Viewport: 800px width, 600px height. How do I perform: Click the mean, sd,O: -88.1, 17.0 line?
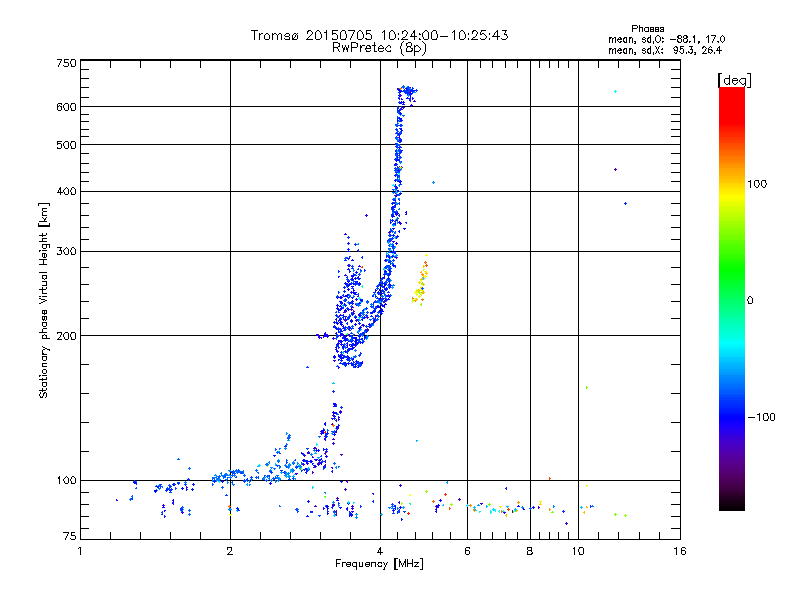[x=666, y=39]
